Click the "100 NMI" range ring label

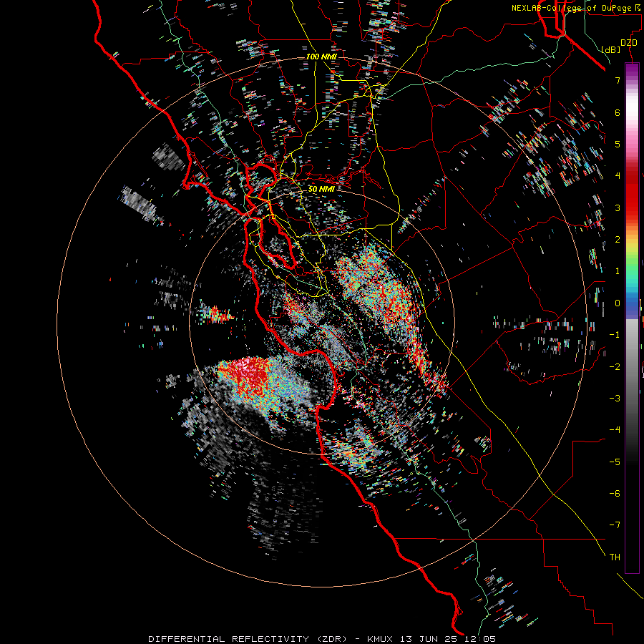(321, 57)
